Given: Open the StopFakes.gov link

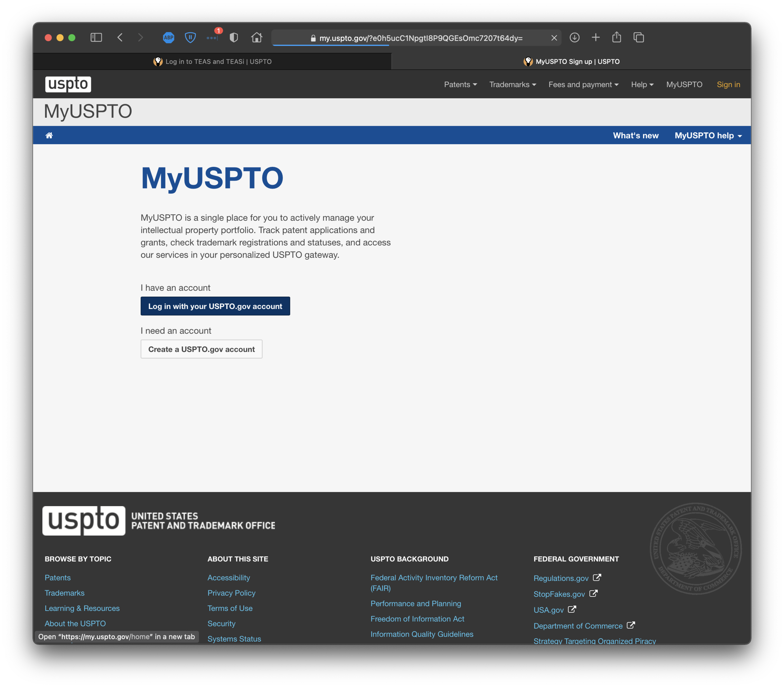Looking at the screenshot, I should (x=559, y=594).
